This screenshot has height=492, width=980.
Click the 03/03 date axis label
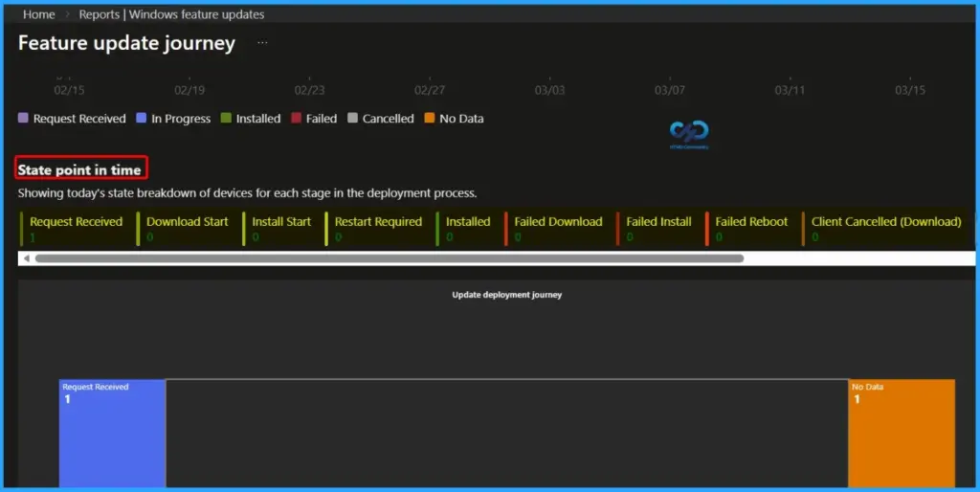[x=549, y=90]
